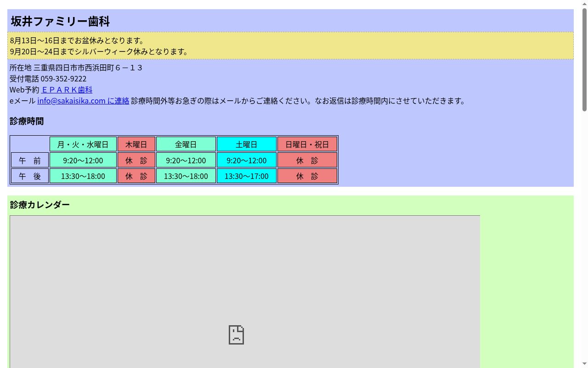Click the 月・火・水曜日 column header
588x368 pixels.
point(83,144)
